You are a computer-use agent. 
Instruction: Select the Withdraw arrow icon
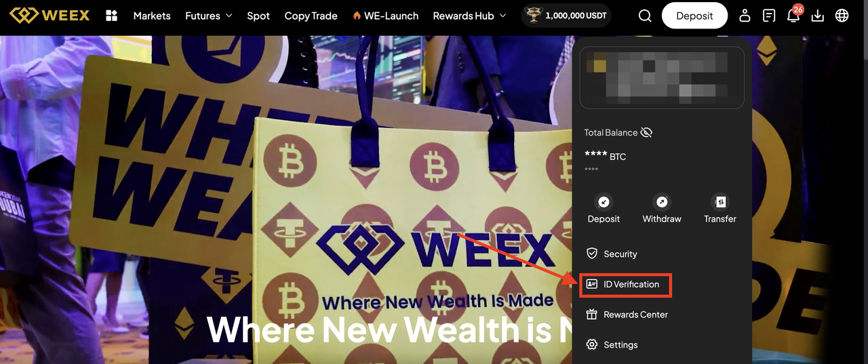662,202
